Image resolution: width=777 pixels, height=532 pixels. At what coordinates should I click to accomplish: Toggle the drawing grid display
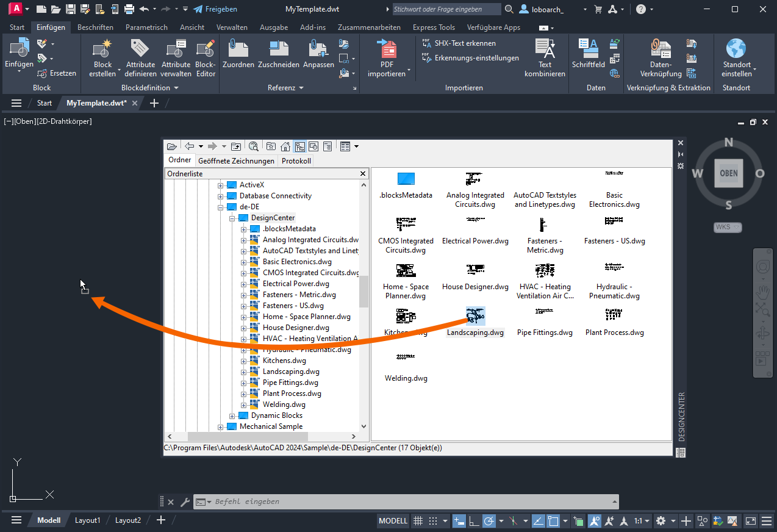[418, 521]
